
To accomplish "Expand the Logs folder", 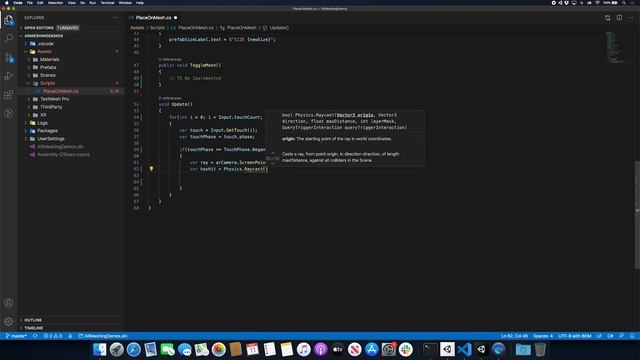I will point(71,123).
